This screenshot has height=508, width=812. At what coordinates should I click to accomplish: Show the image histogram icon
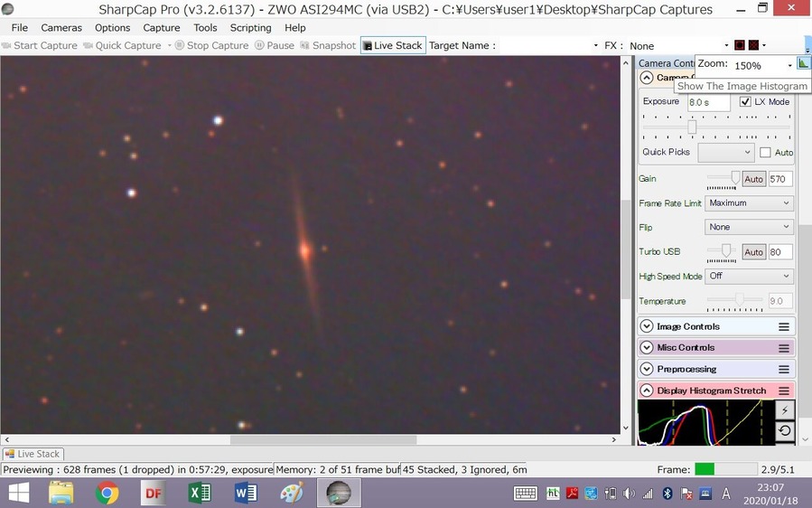[803, 64]
